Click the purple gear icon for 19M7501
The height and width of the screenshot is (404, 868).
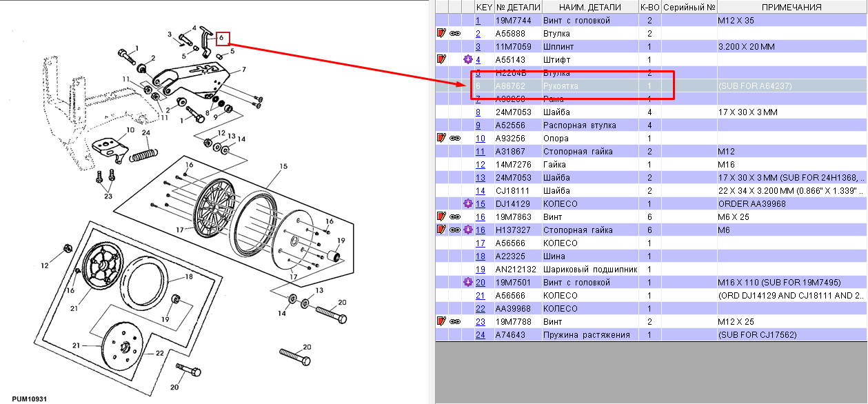point(468,282)
